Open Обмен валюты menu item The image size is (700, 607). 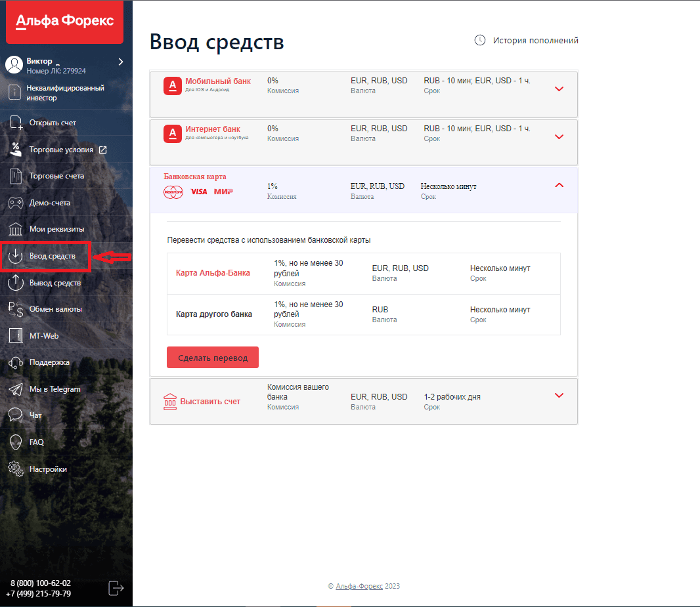coord(55,309)
